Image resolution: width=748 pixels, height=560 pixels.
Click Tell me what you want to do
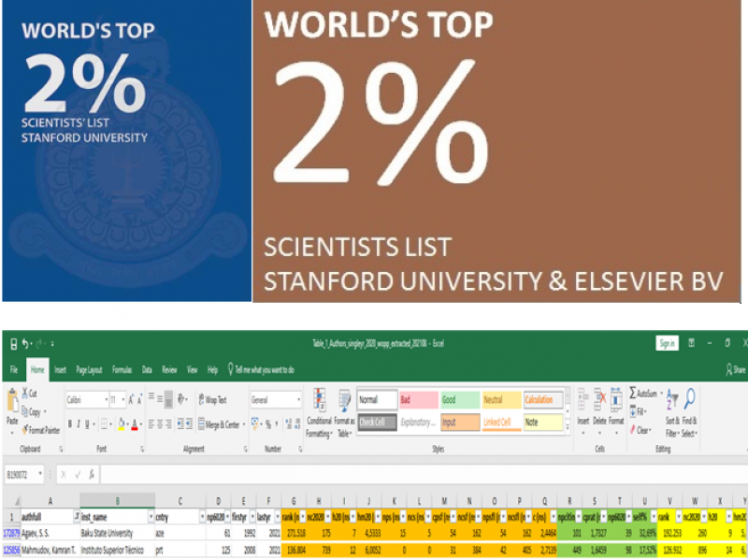pyautogui.click(x=261, y=369)
